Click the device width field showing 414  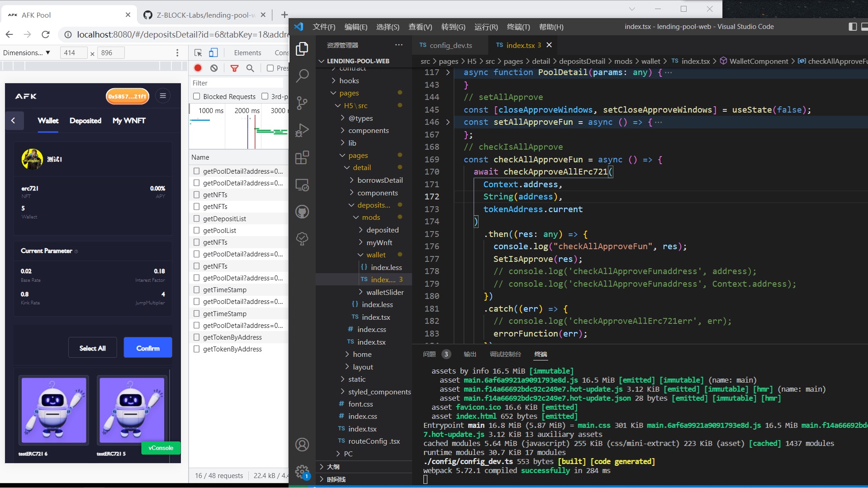(74, 53)
